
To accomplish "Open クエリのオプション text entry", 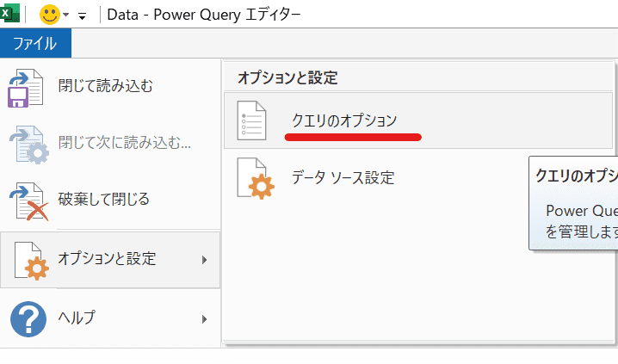I will click(x=344, y=120).
